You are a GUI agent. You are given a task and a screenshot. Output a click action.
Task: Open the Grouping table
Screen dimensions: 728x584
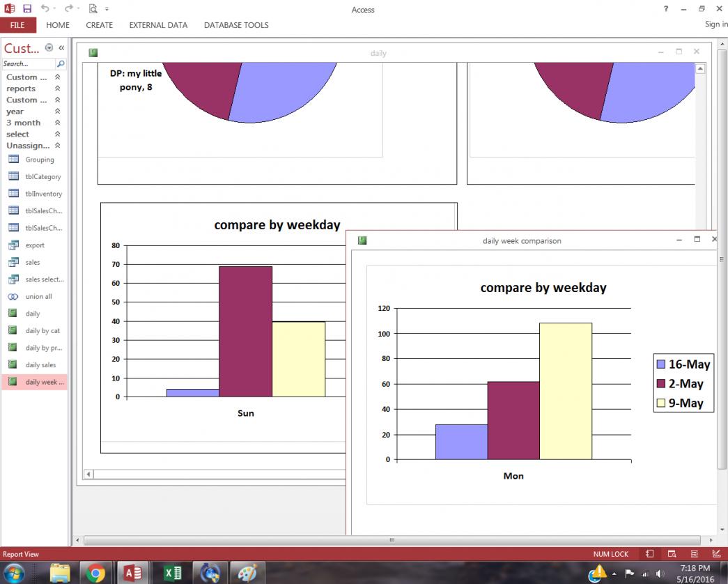[x=35, y=160]
